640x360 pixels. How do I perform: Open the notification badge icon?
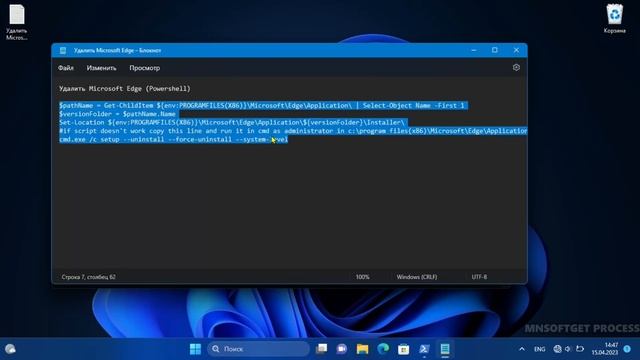pos(627,349)
